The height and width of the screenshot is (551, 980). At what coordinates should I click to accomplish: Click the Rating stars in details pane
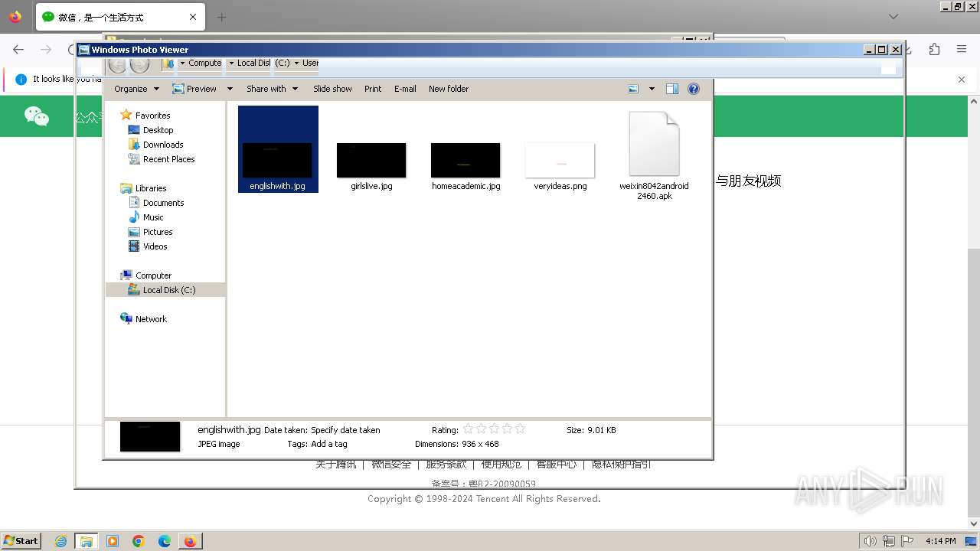click(x=494, y=429)
